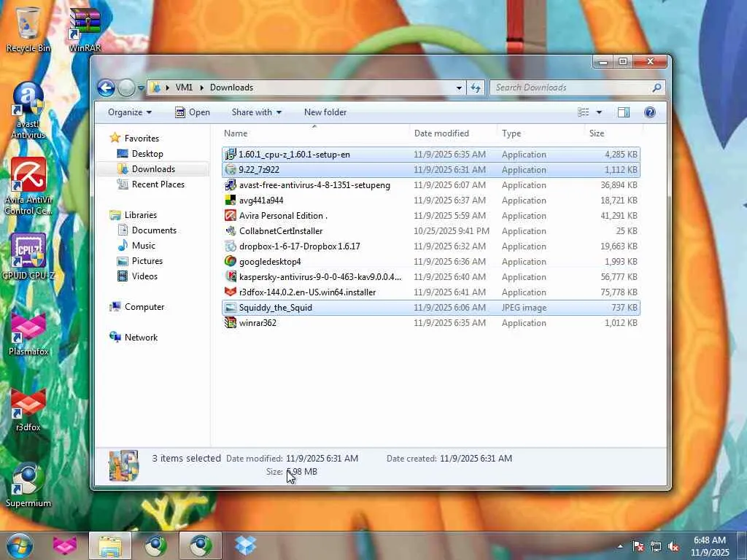Click the taskbar clock showing 6:48 AM
This screenshot has height=560, width=747.
tap(710, 546)
